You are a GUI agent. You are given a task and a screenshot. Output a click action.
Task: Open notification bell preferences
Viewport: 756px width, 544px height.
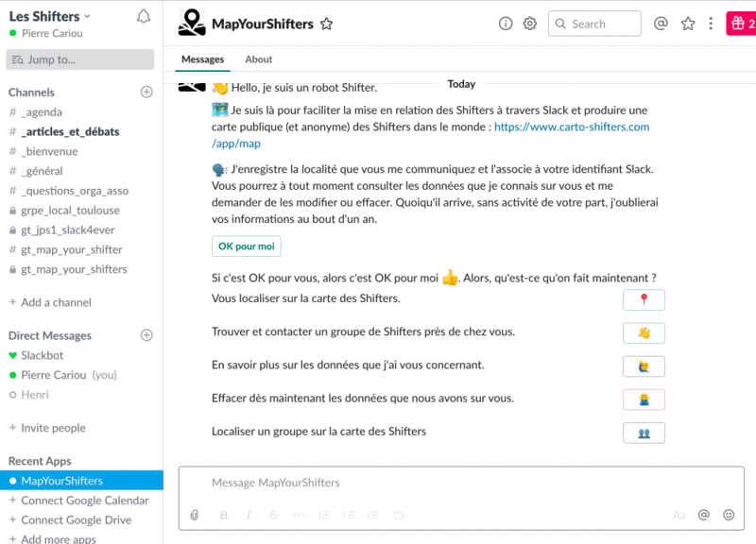(144, 16)
